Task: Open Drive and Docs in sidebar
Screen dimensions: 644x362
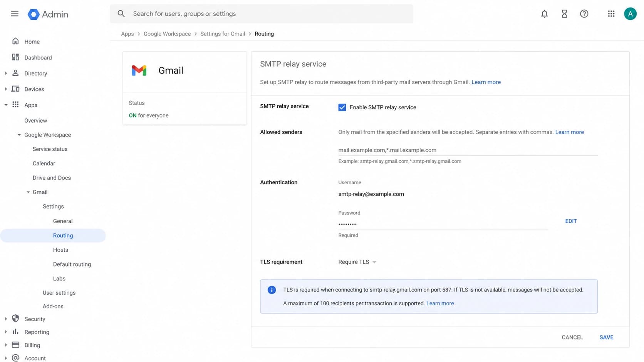Action: pyautogui.click(x=52, y=178)
